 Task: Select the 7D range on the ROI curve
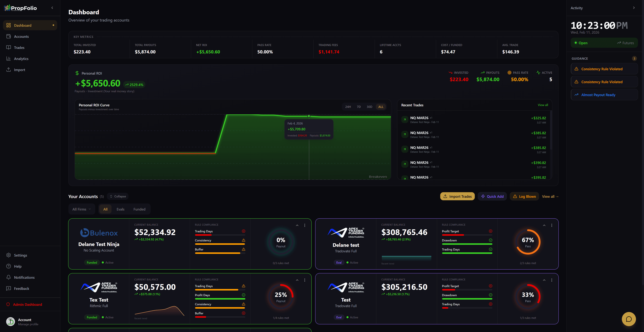pos(359,106)
